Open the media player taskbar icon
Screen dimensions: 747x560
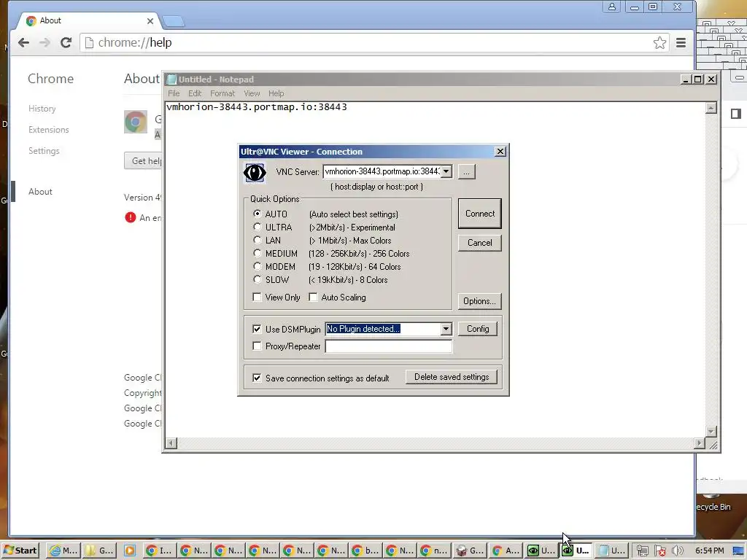[x=130, y=551]
